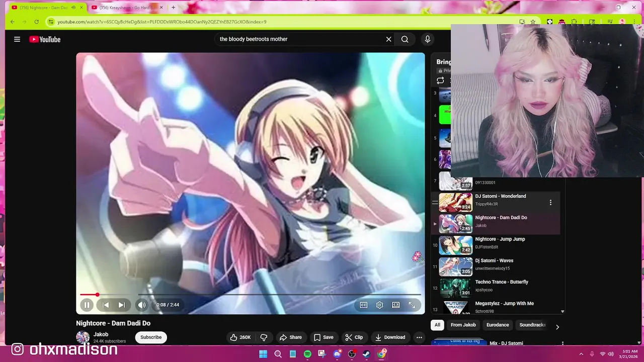Open taskbar clock showing 5:01 AM

pos(629,354)
